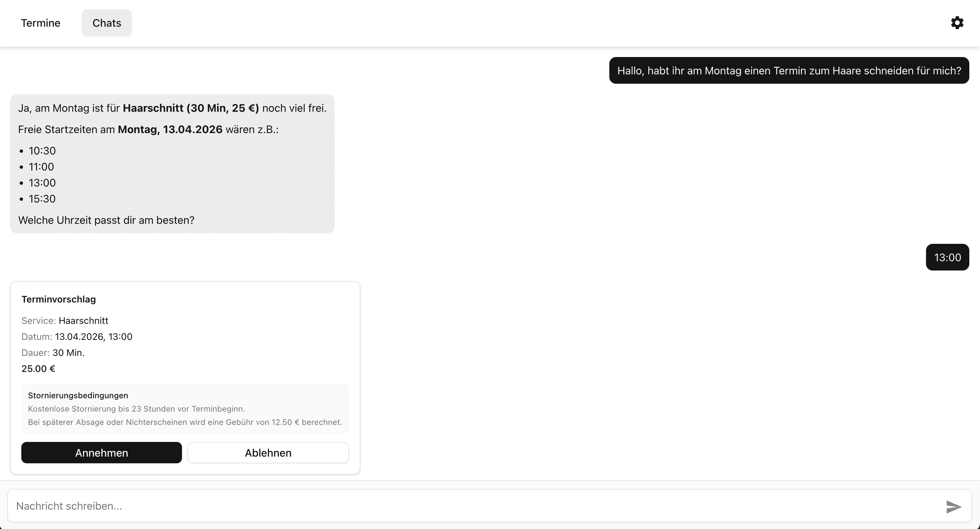Switch to the Chats tab

(x=106, y=23)
